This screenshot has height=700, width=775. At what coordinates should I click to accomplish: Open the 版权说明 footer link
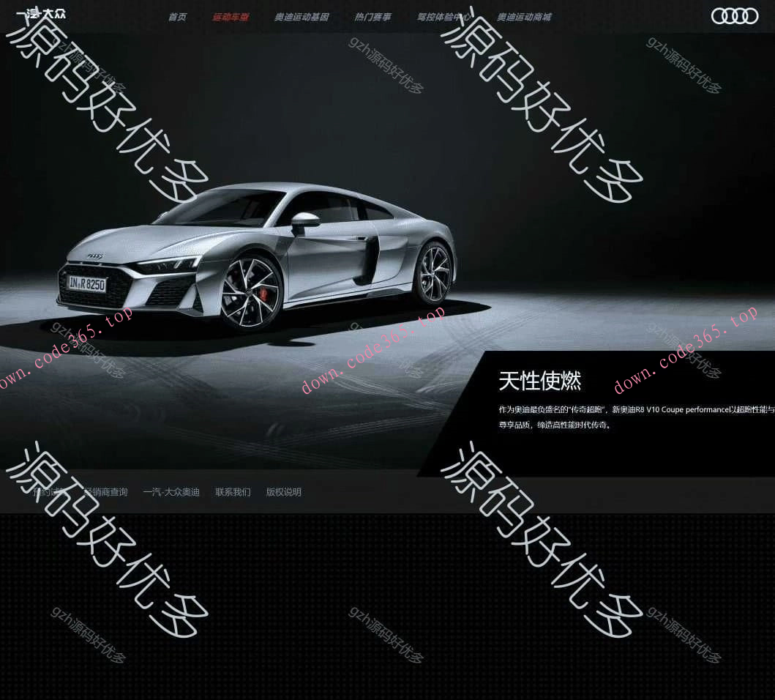coord(284,492)
